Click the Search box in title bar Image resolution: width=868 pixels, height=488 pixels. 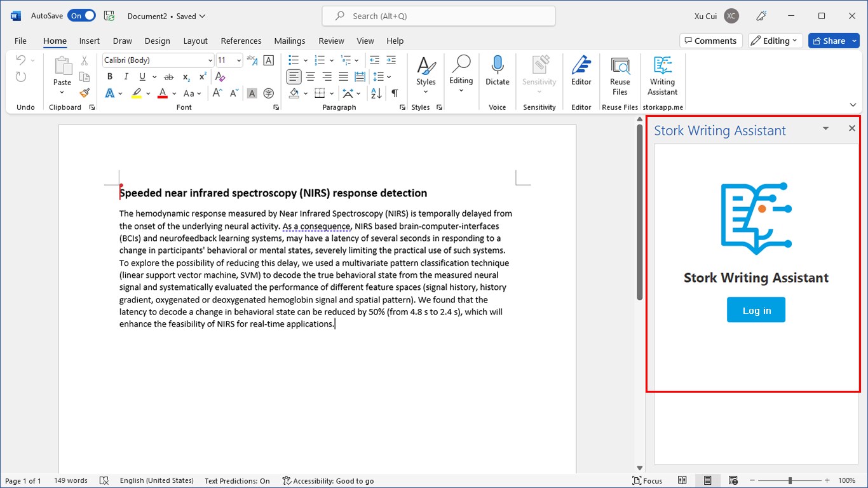coord(438,16)
